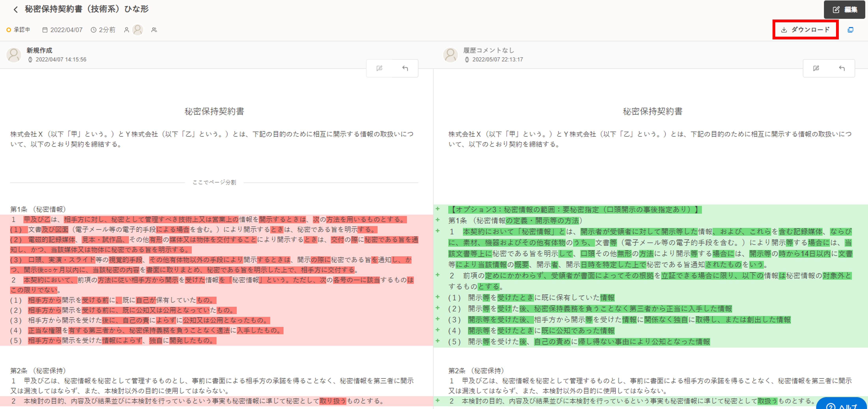868x409 pixels.
Task: Click the 履歴コメントなし version author avatar
Action: (451, 55)
